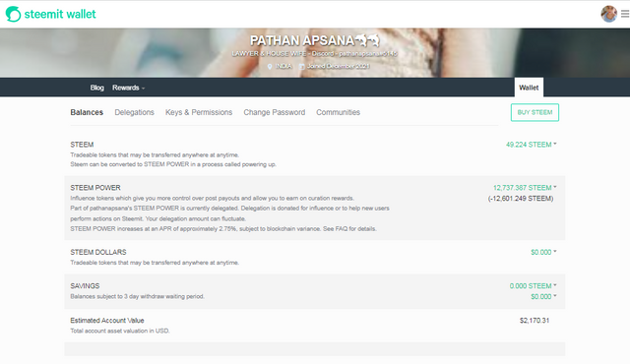The image size is (630, 364).
Task: Open the hamburger menu icon
Action: coord(625,14)
